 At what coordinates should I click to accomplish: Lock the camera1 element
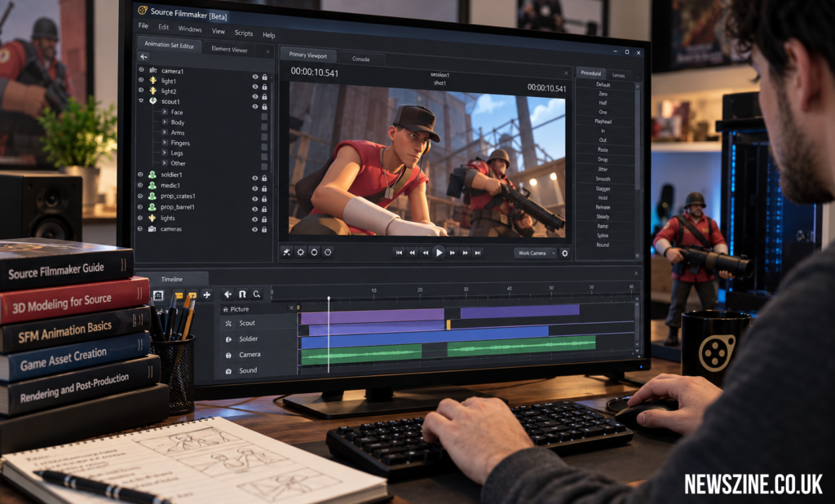coord(265,77)
